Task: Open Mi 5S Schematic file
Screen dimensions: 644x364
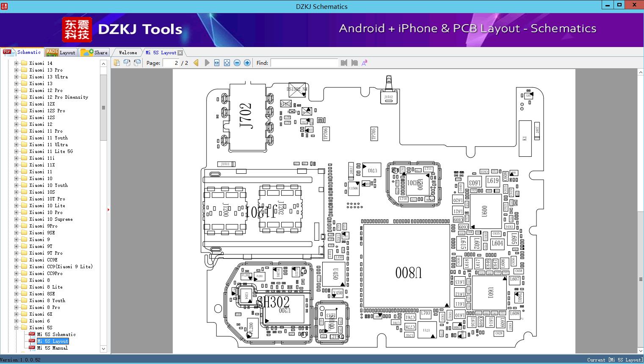Action: point(56,334)
